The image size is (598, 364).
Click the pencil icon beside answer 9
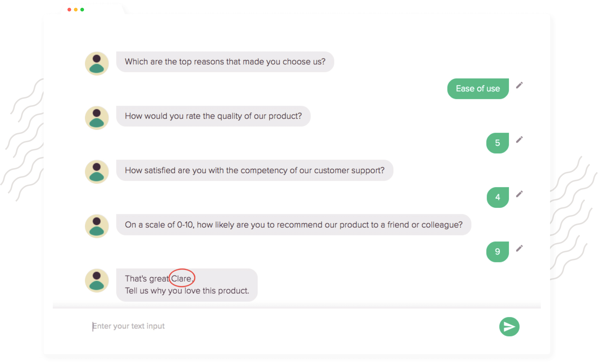[x=519, y=248]
